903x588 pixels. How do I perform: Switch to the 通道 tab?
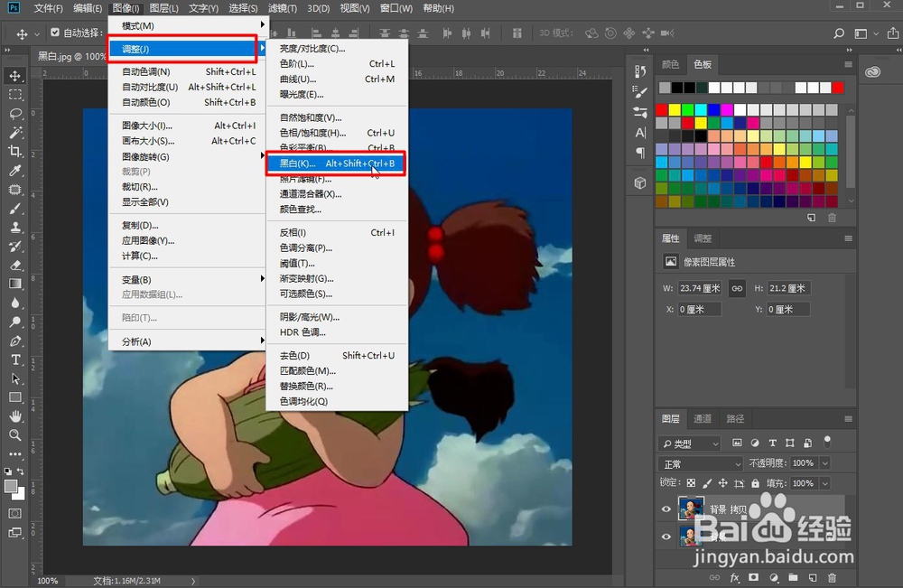[x=703, y=419]
